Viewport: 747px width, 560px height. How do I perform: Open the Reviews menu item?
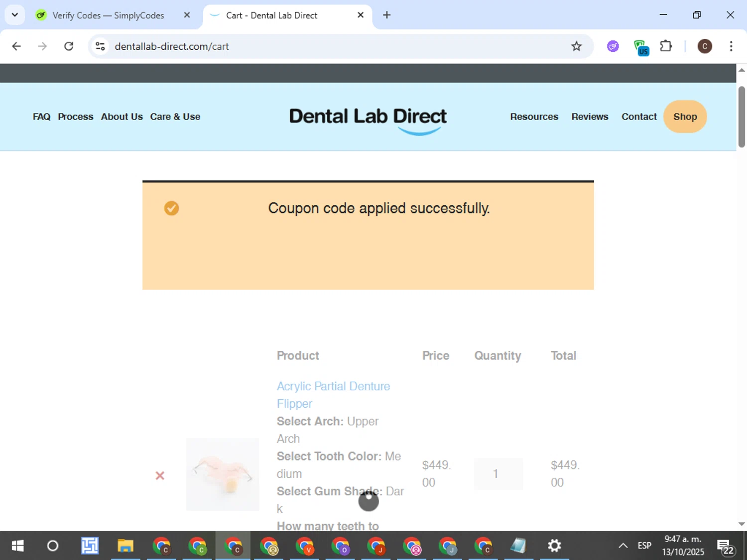point(590,116)
